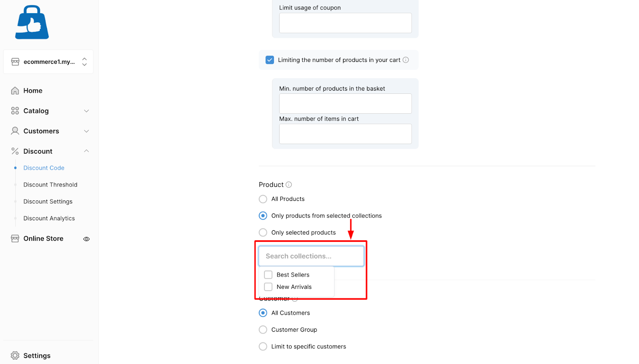Click info icon beside cart limit label
Image resolution: width=639 pixels, height=364 pixels.
[x=406, y=60]
